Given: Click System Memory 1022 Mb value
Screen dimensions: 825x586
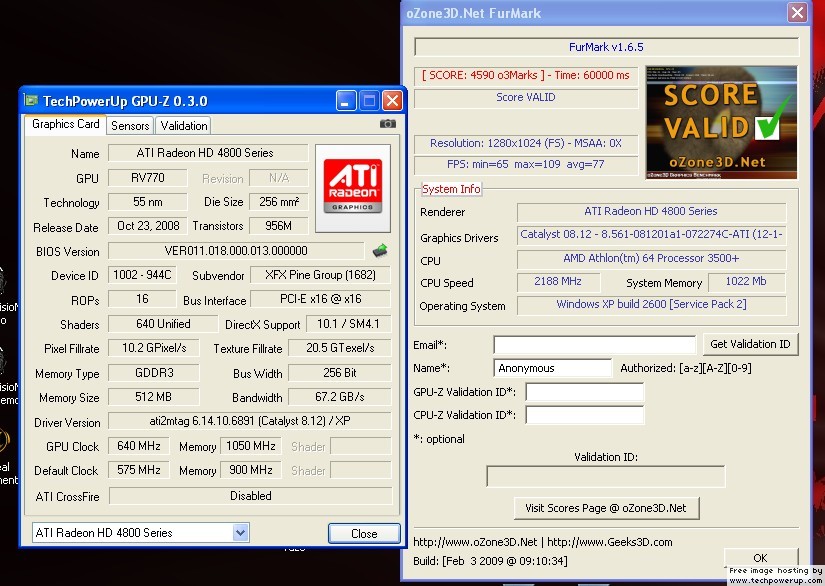Looking at the screenshot, I should coord(746,282).
